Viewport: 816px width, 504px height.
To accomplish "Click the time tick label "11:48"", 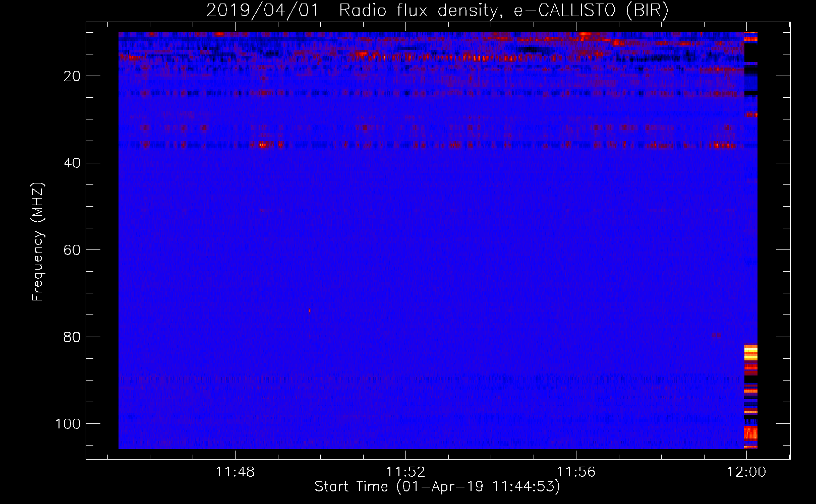I will coord(235,472).
